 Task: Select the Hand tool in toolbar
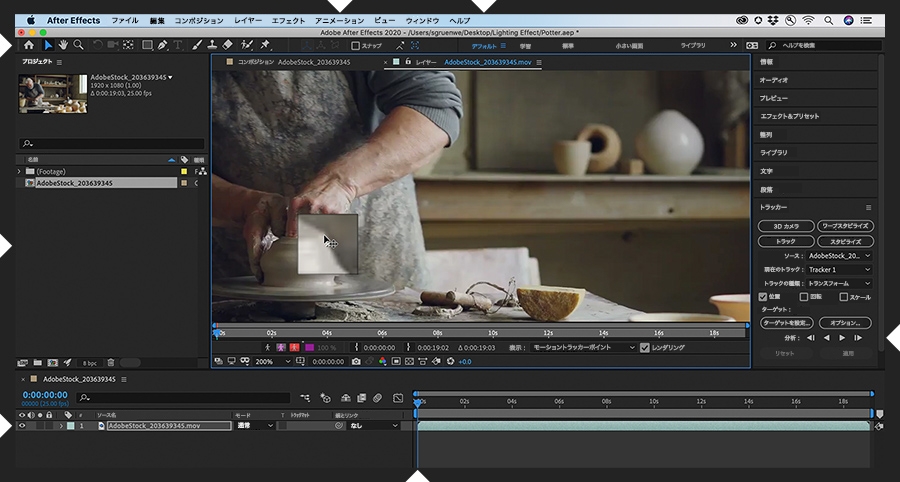(x=63, y=45)
